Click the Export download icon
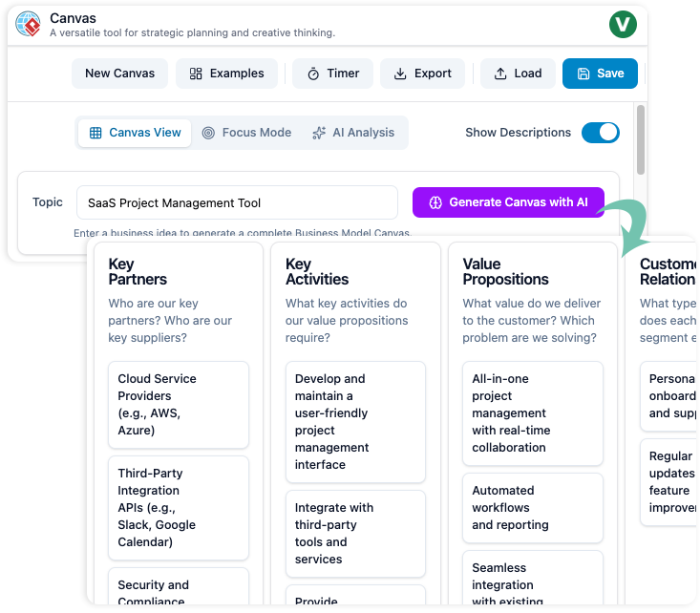 point(400,74)
